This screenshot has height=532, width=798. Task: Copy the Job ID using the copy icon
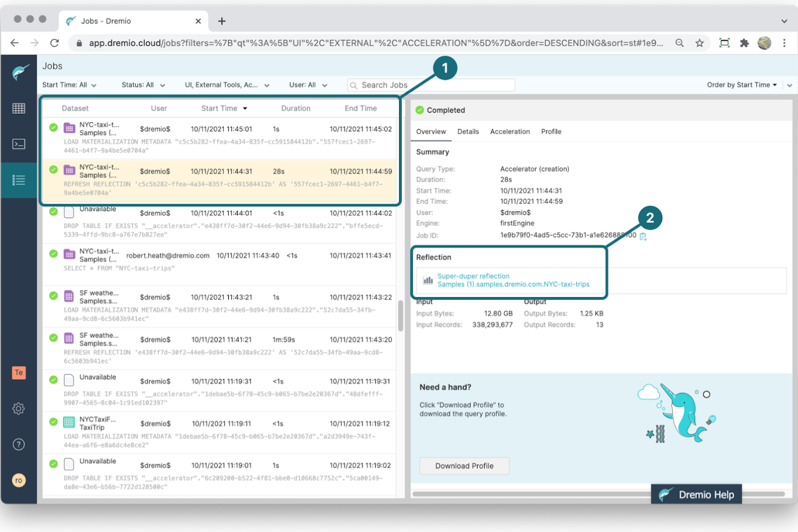[642, 236]
